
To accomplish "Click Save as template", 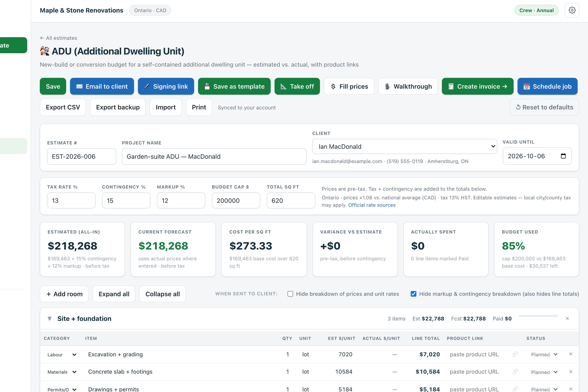I will (x=234, y=86).
